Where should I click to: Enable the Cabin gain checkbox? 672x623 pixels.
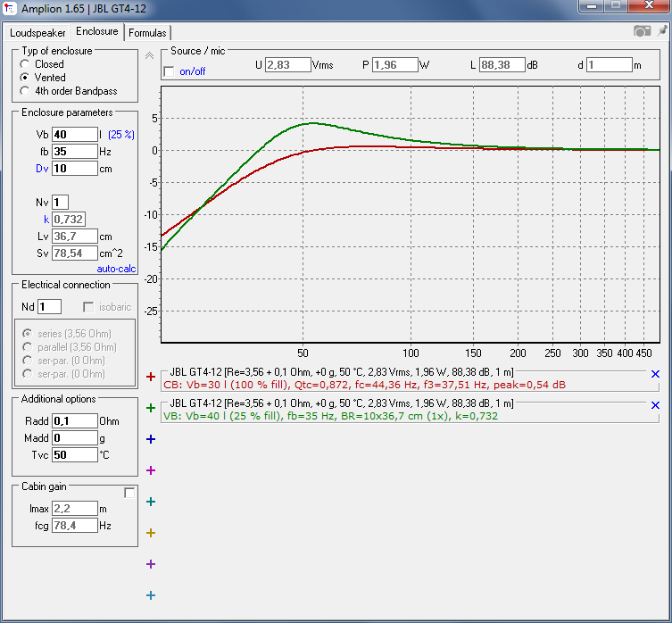pos(129,493)
